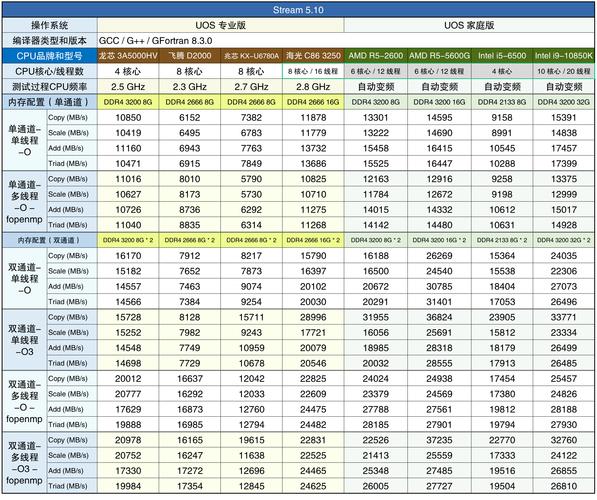The width and height of the screenshot is (597, 500).
Task: Select the cell with value 11016
Action: click(x=128, y=179)
